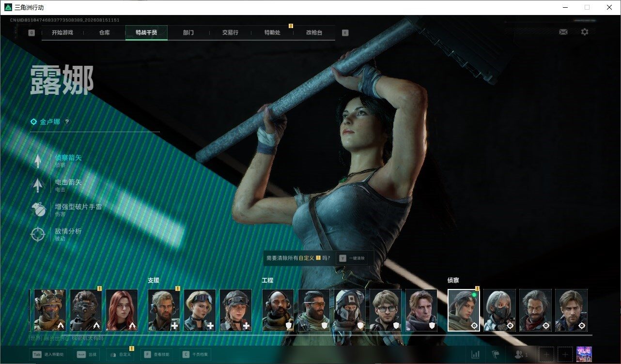Open the 改枪台 tab
Viewport: 621px width, 364px height.
(314, 33)
